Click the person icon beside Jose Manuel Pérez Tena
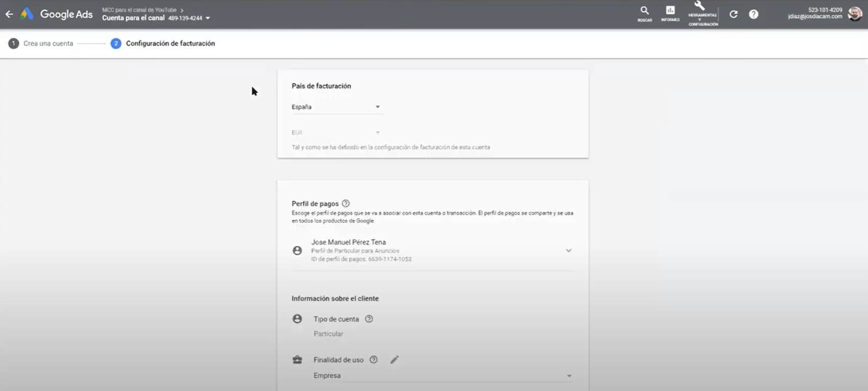Image resolution: width=868 pixels, height=391 pixels. [x=297, y=250]
